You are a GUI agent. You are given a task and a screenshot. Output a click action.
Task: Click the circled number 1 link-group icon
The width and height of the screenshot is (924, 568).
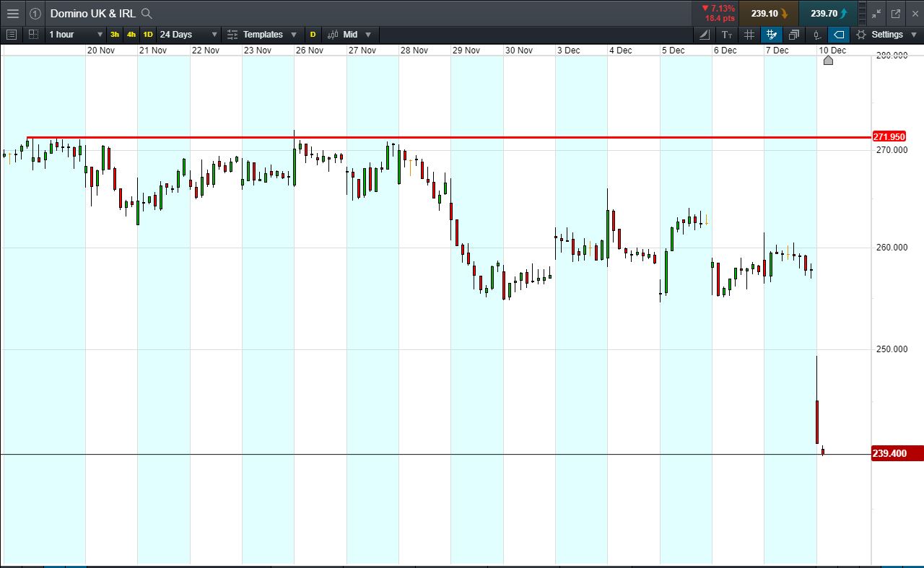[35, 14]
